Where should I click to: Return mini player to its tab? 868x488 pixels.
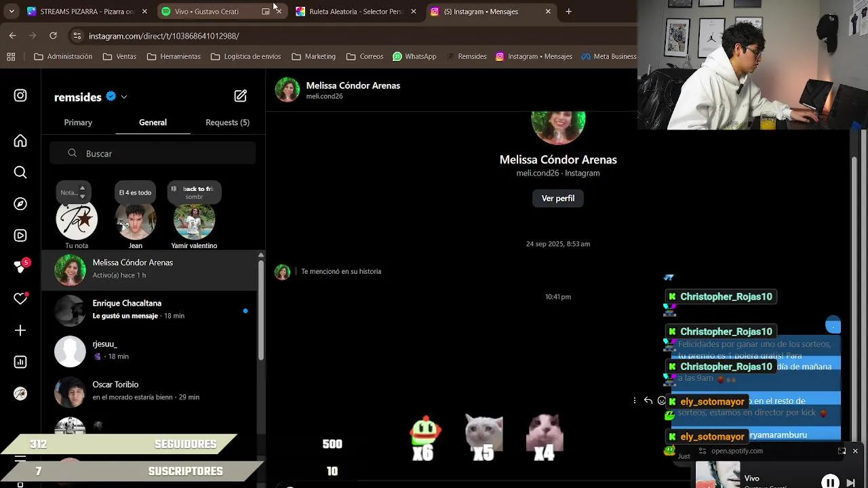[x=842, y=451]
